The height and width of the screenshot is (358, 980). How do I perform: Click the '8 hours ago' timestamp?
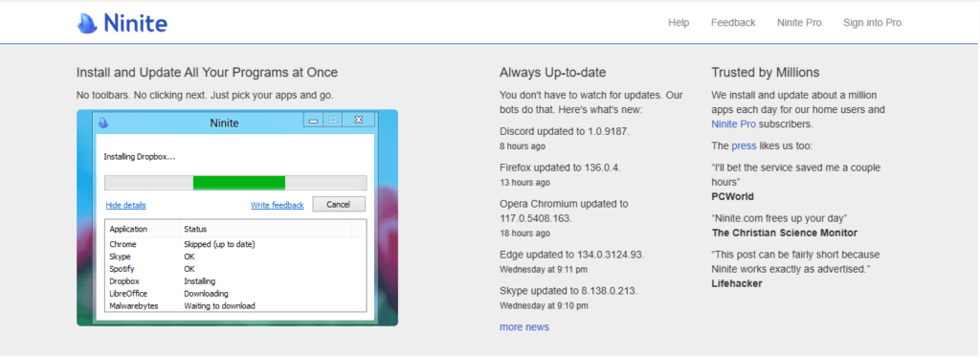click(523, 146)
